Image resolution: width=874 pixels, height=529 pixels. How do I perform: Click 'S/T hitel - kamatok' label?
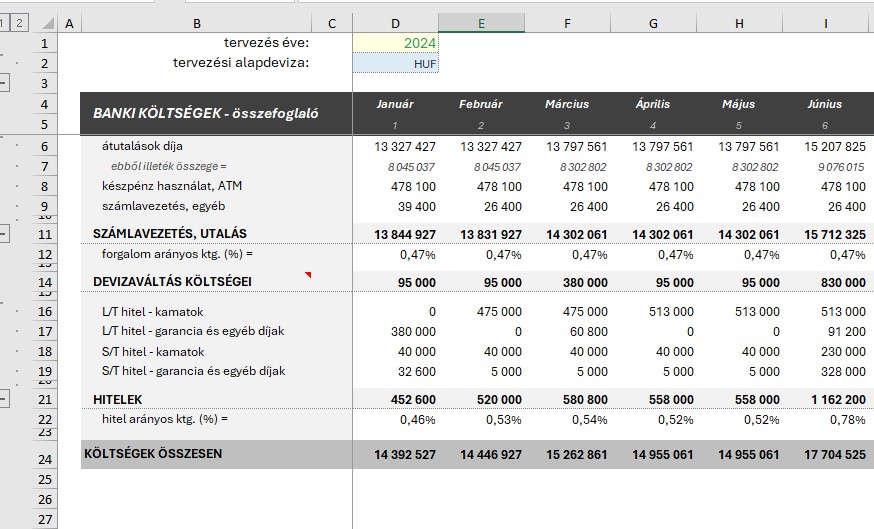tap(153, 352)
